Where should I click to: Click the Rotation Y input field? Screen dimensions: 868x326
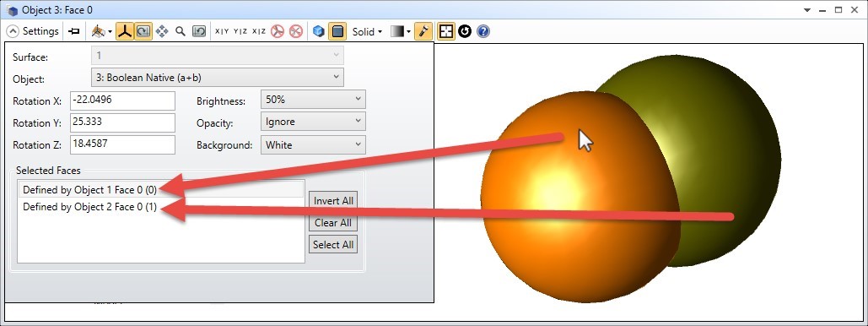coord(123,122)
